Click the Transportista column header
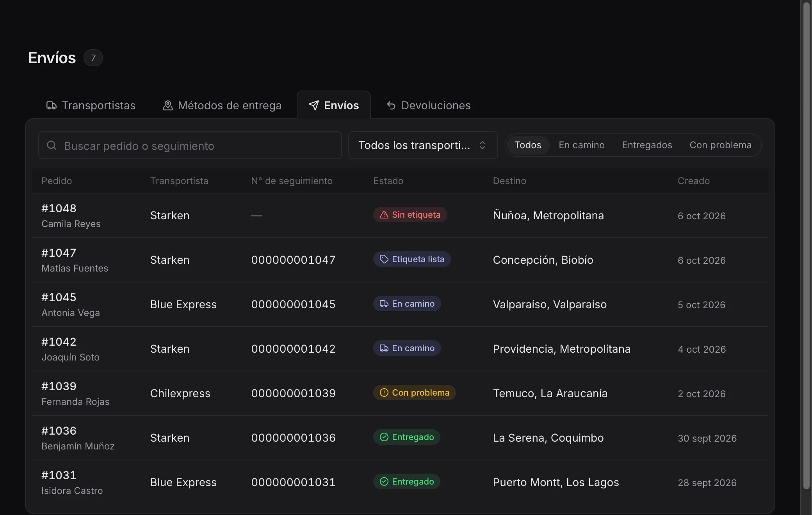The image size is (812, 515). tap(179, 181)
